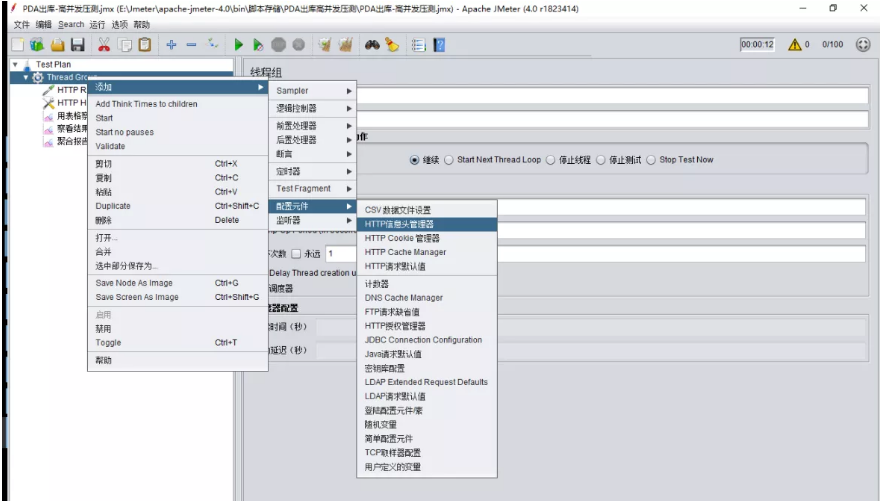Screen dimensions: 880x501
Task: Toggle the 永远 checkbox
Action: [296, 254]
